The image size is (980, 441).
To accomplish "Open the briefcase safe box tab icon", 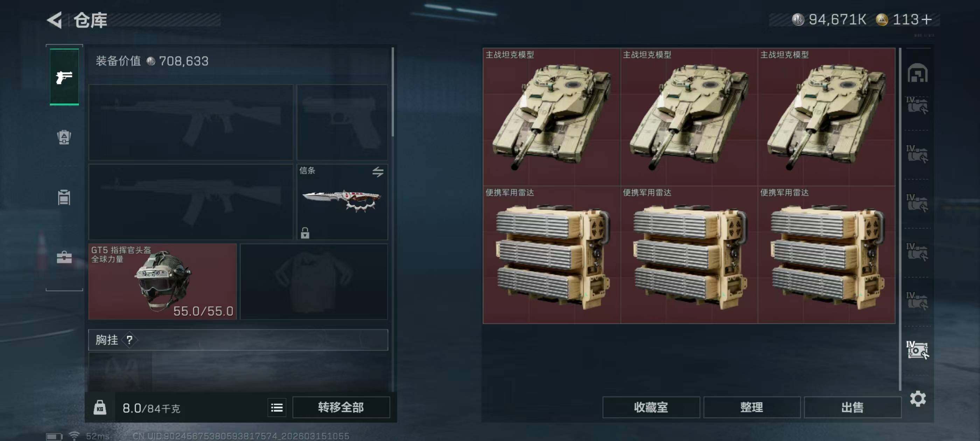I will 64,258.
